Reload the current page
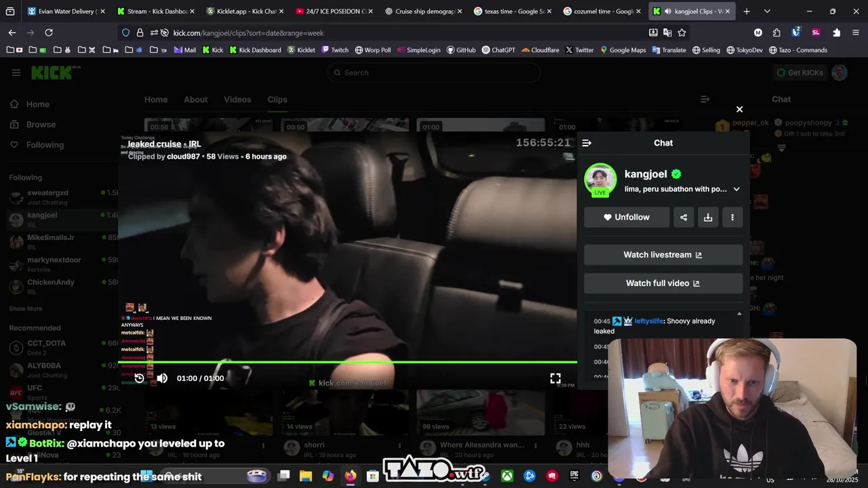The height and width of the screenshot is (488, 868). point(49,33)
